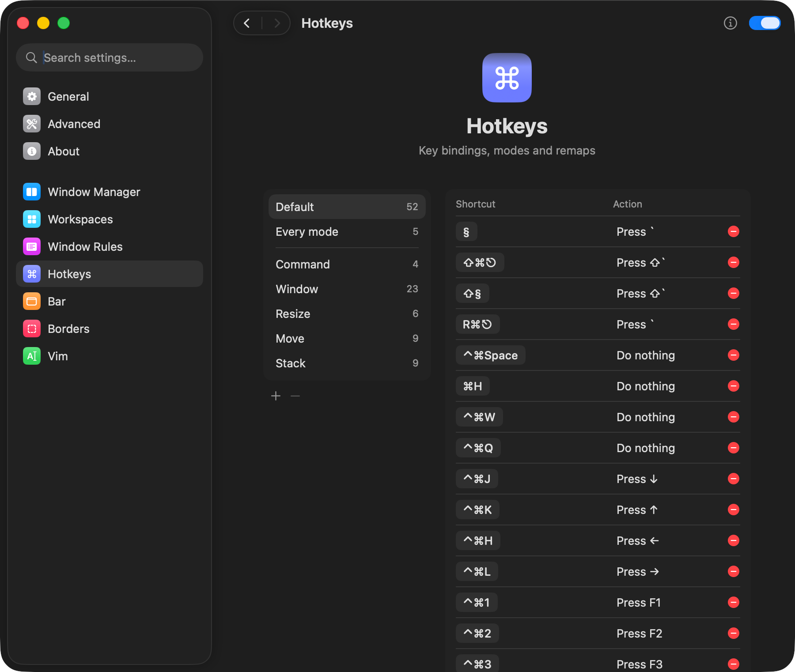The width and height of the screenshot is (795, 672).
Task: Select the Default mode row
Action: pyautogui.click(x=347, y=207)
